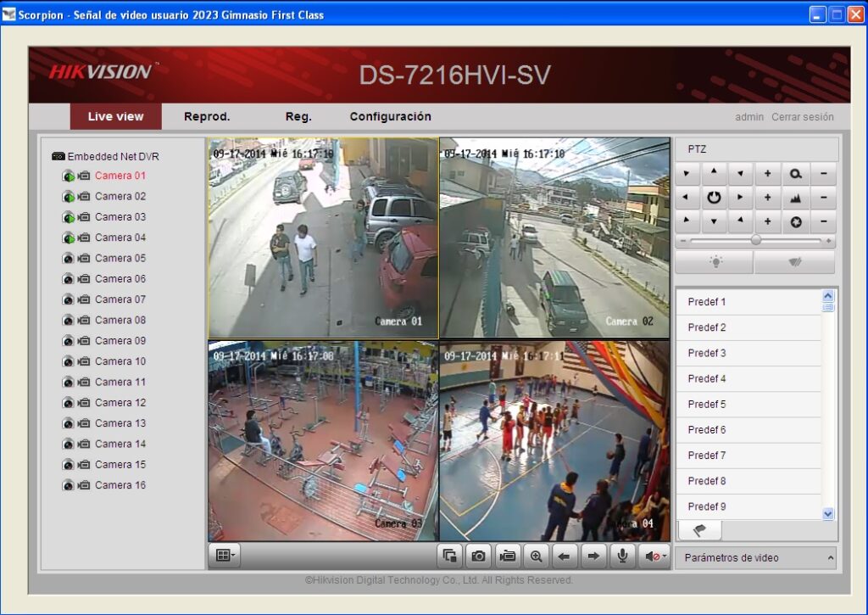This screenshot has width=868, height=615.
Task: Toggle two-way audio microphone
Action: pos(622,556)
